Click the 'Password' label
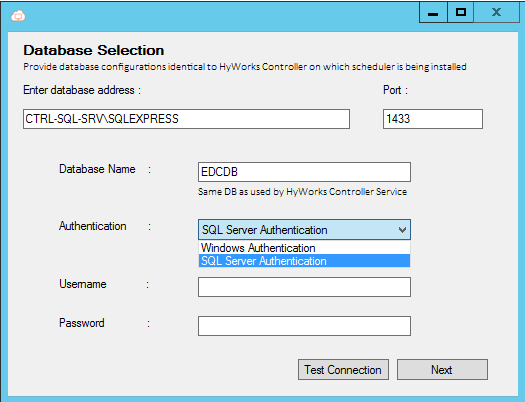This screenshot has width=525, height=402. pos(82,323)
